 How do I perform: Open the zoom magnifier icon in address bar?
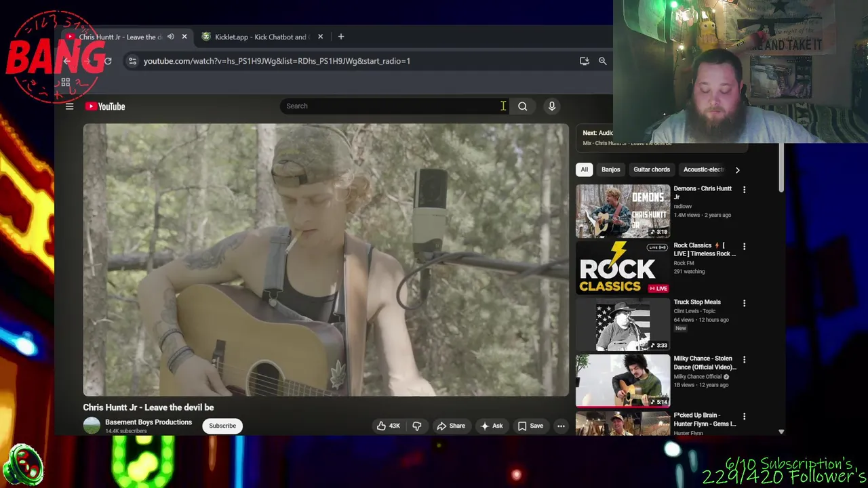[x=602, y=61]
